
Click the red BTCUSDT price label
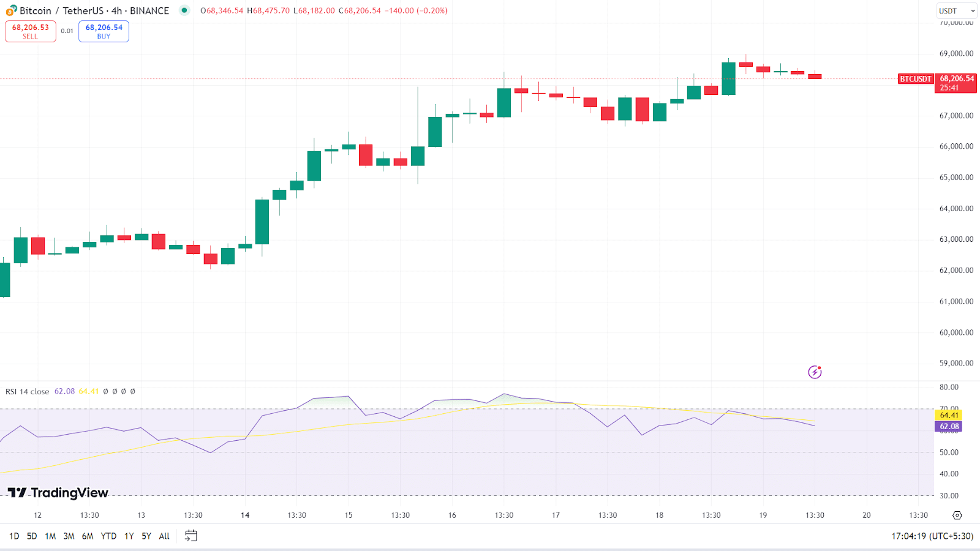[x=915, y=79]
